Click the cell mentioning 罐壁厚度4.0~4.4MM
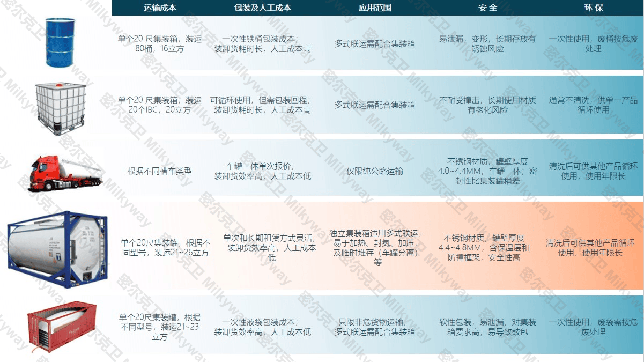 point(487,171)
